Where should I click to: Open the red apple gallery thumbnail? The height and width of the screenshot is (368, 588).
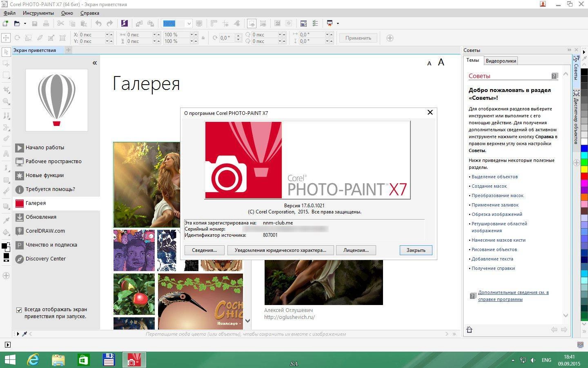click(x=134, y=294)
